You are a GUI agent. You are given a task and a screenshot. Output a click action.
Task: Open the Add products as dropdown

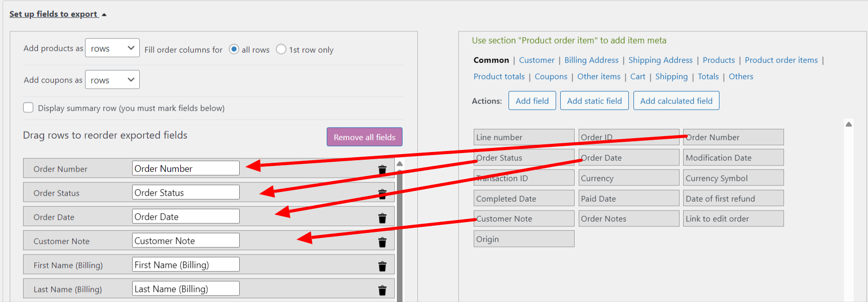click(112, 48)
